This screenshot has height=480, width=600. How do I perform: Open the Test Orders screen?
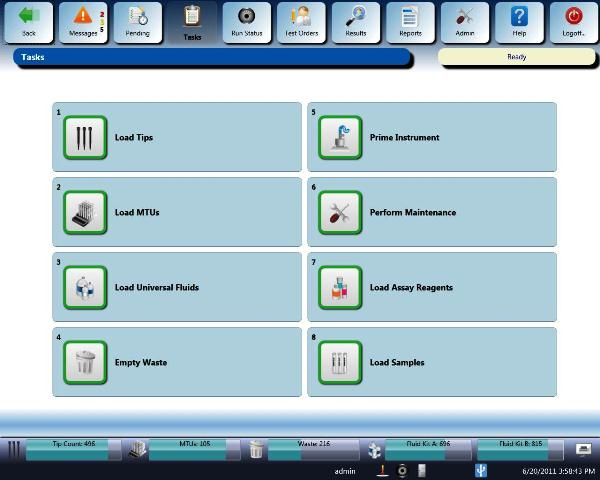(300, 22)
